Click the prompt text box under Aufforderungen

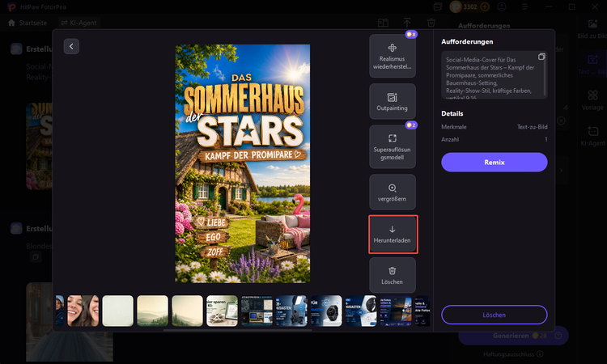pyautogui.click(x=495, y=75)
